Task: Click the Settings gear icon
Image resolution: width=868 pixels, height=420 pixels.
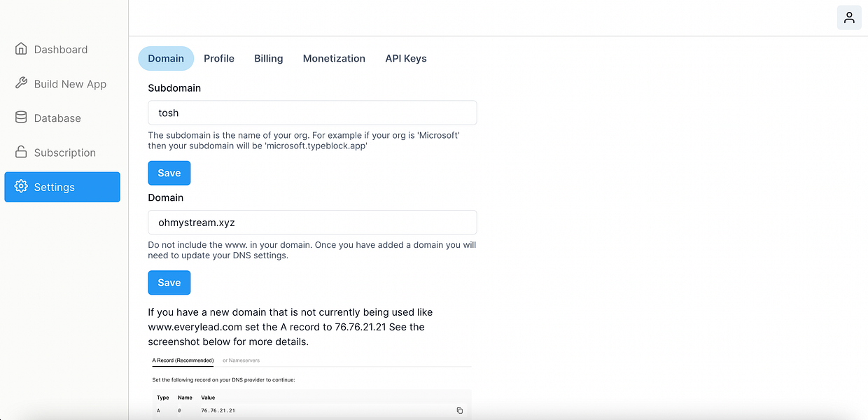Action: tap(21, 187)
